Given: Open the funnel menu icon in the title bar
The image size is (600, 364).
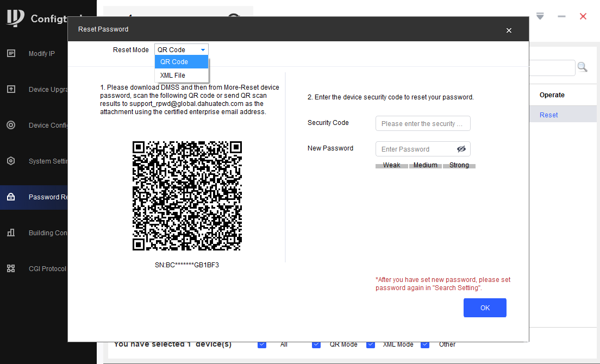Looking at the screenshot, I should (540, 16).
